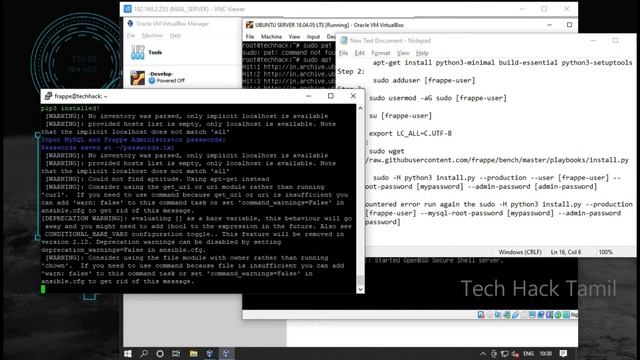Click 'pip3 installed!' line in terminal

tap(70, 108)
